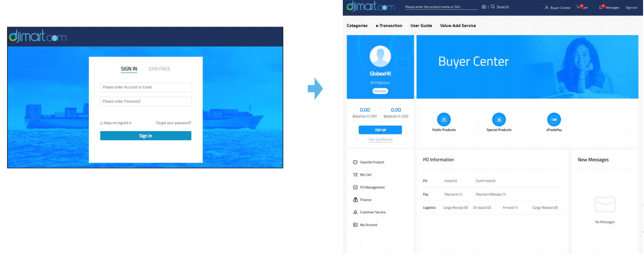Click the icon beside My Account
Image resolution: width=644 pixels, height=254 pixels.
point(355,225)
